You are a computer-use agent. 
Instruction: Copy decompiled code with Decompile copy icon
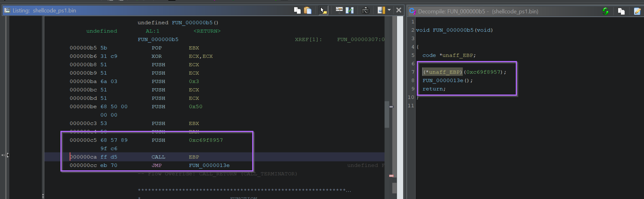point(621,11)
